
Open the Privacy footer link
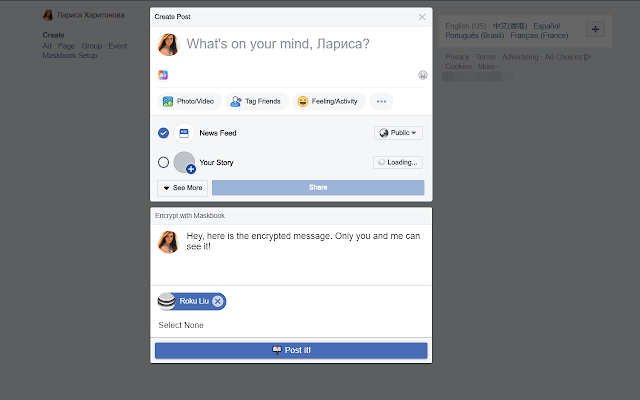pos(457,57)
